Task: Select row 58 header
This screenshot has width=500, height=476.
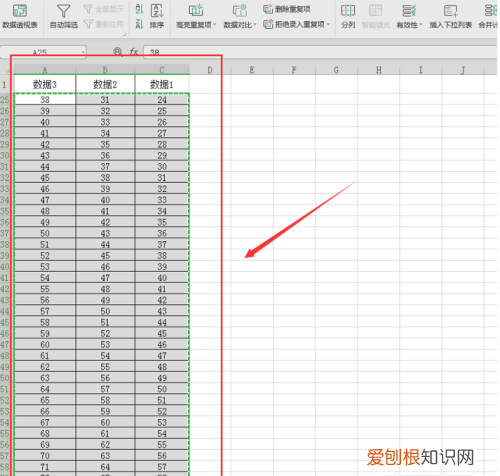Action: pos(5,466)
